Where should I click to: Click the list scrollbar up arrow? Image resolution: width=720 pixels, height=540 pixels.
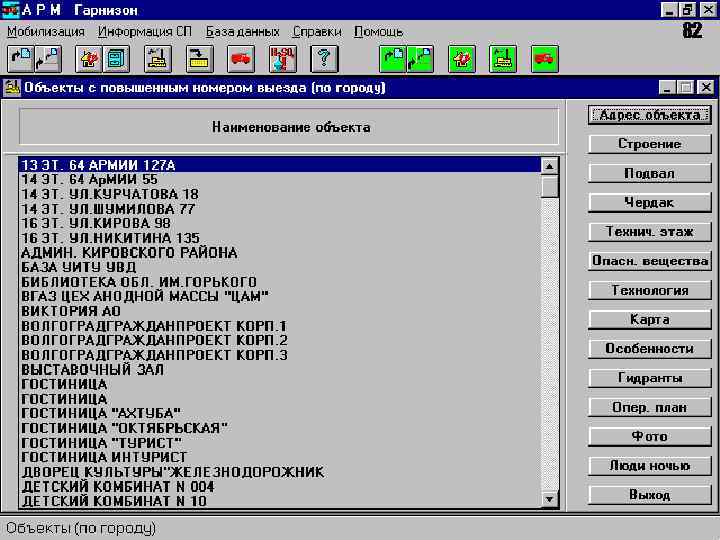(550, 166)
